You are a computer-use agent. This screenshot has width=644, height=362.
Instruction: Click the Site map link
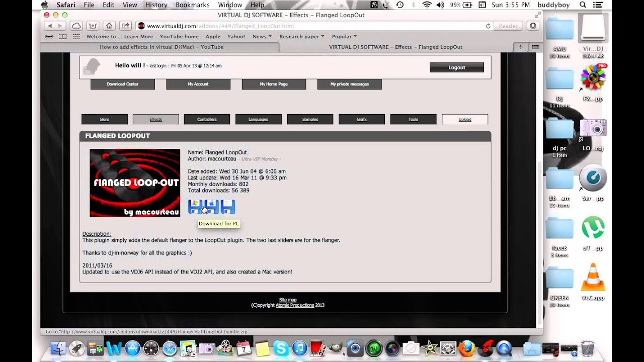(288, 300)
